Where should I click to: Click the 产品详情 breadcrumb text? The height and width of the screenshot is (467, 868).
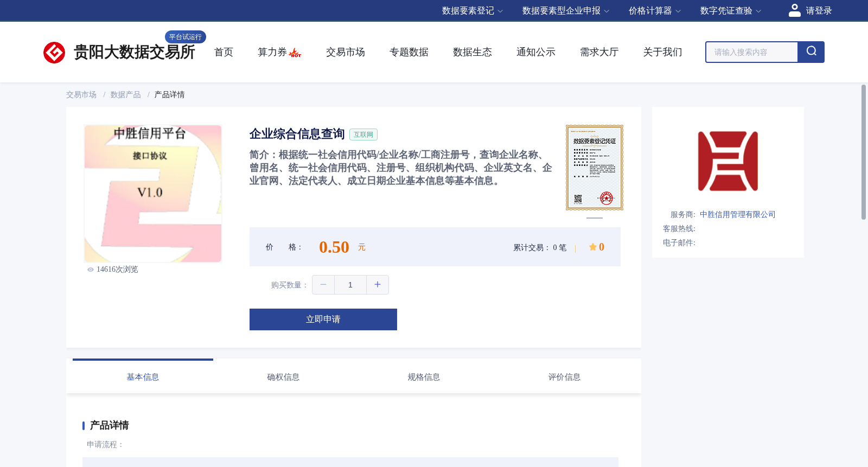pos(169,95)
